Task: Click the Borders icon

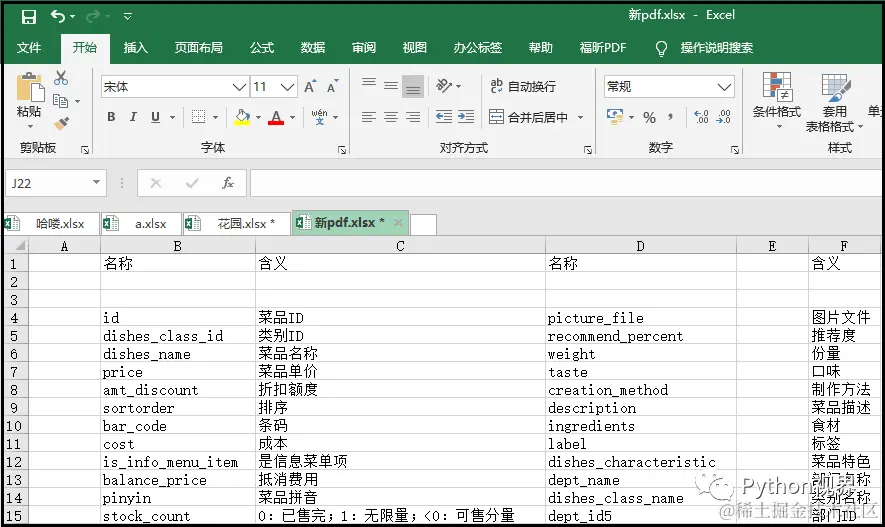Action: pyautogui.click(x=198, y=117)
